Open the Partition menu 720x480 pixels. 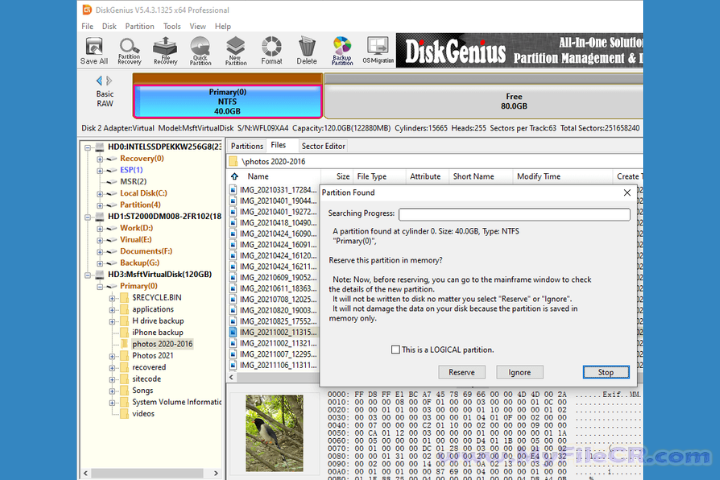pyautogui.click(x=140, y=26)
